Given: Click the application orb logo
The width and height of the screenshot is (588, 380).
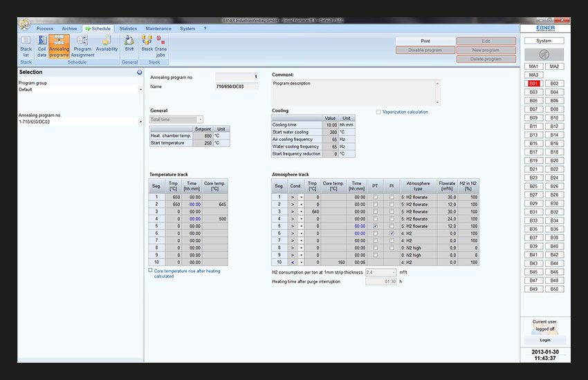Looking at the screenshot, I should click(24, 25).
